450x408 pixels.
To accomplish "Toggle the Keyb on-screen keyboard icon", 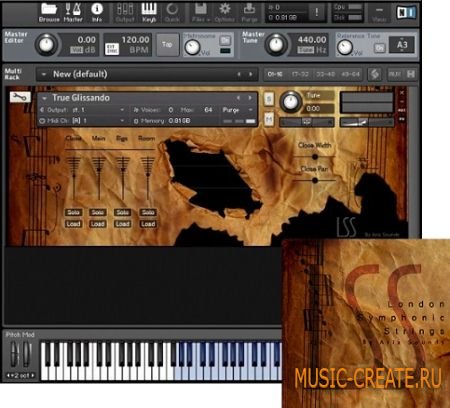I will pyautogui.click(x=149, y=12).
